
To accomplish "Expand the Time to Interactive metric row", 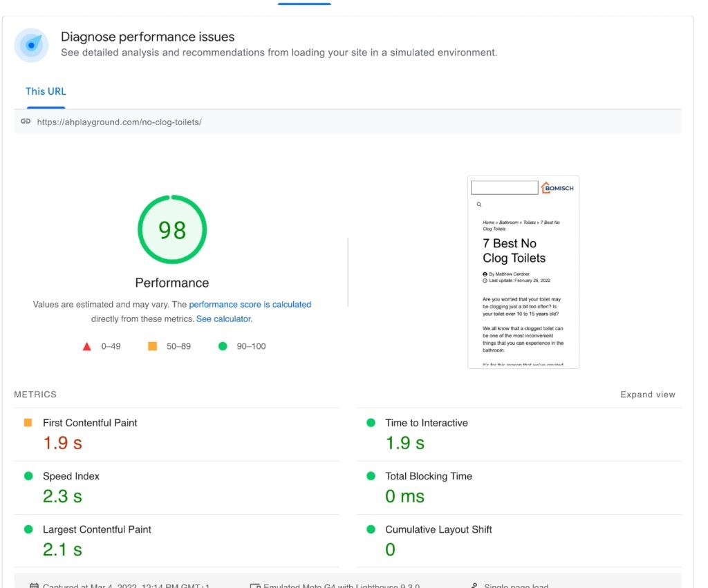I will pos(426,423).
